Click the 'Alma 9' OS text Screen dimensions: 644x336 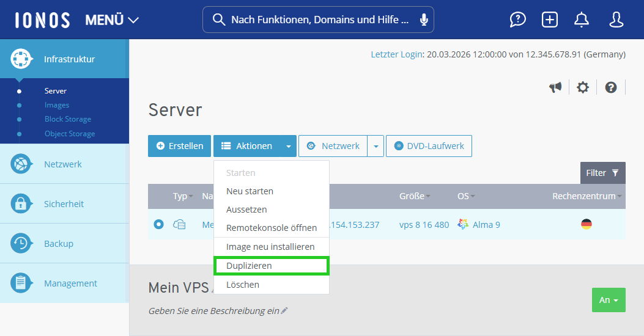click(486, 225)
